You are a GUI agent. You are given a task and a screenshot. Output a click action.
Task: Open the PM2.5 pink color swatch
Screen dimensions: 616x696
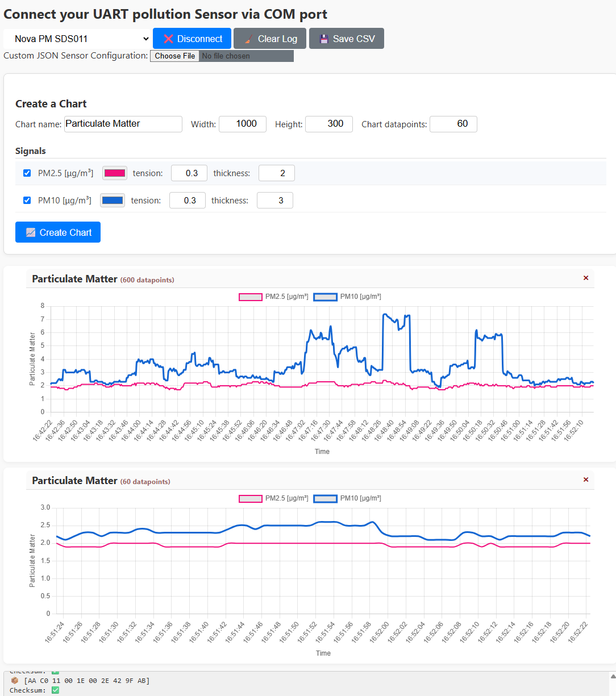pyautogui.click(x=114, y=173)
